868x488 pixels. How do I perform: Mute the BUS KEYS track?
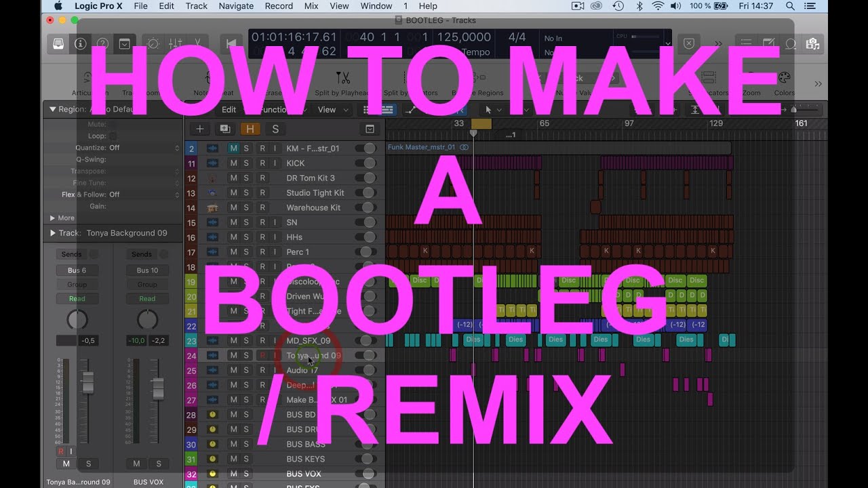coord(233,459)
